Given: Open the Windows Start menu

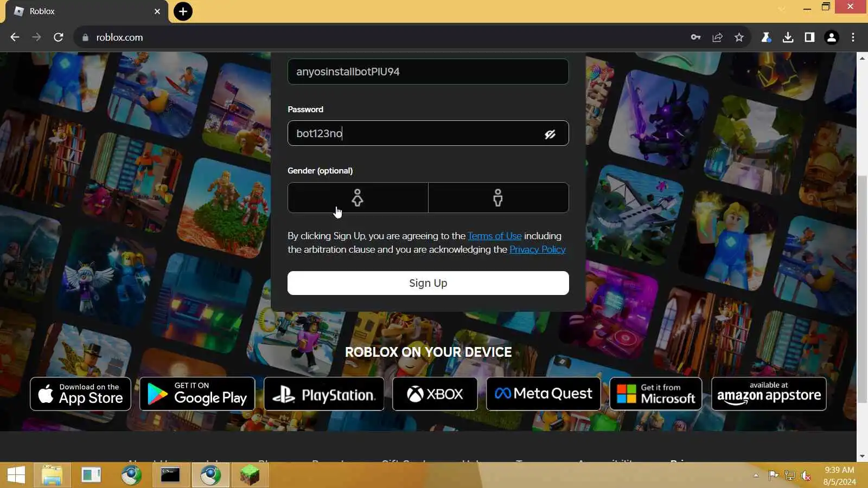Looking at the screenshot, I should point(16,476).
